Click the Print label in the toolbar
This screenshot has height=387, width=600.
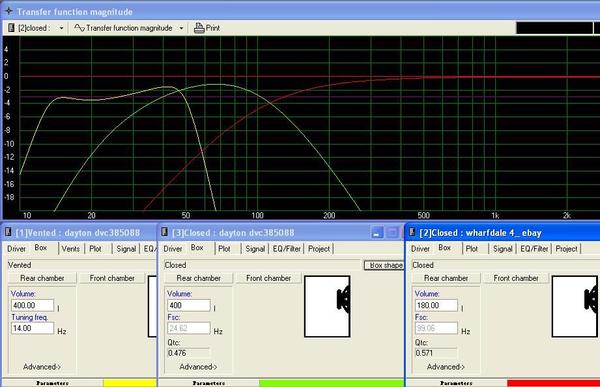213,28
